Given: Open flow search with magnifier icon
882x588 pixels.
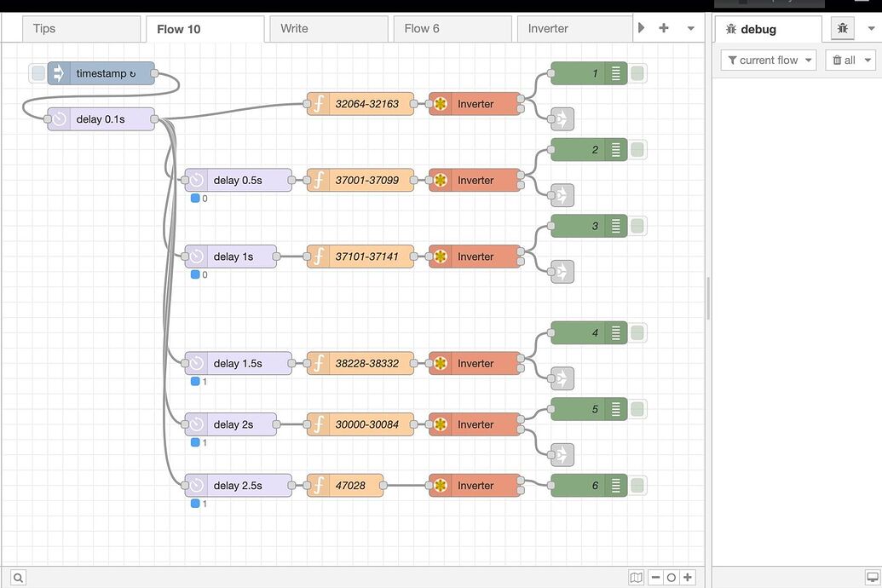Looking at the screenshot, I should point(18,578).
